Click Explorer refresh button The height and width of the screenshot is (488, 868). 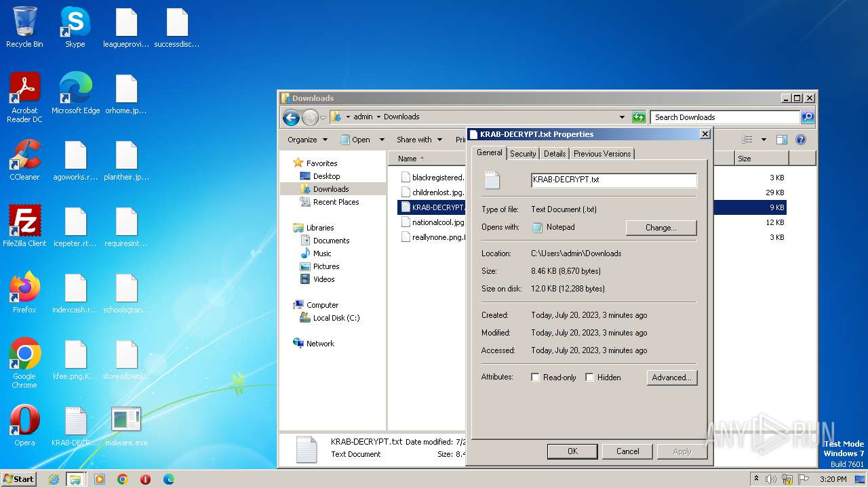639,117
